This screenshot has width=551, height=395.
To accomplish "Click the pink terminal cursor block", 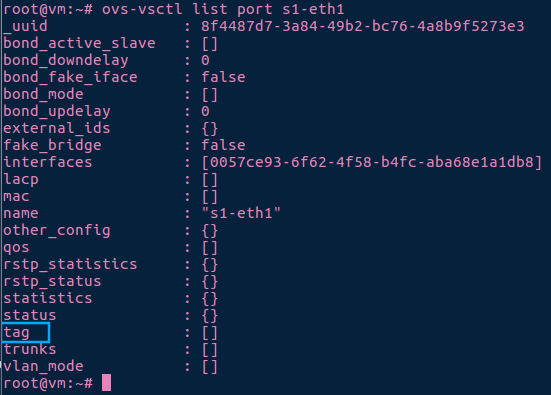I will (106, 383).
